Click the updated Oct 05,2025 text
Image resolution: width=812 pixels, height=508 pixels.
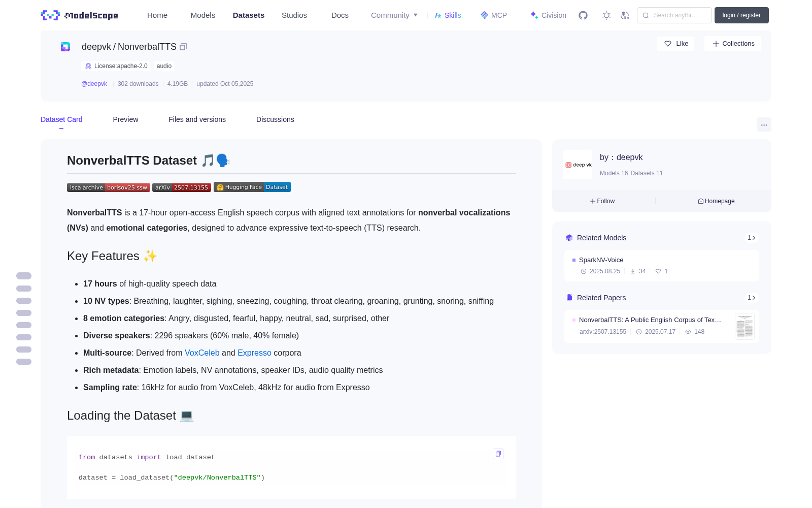225,84
